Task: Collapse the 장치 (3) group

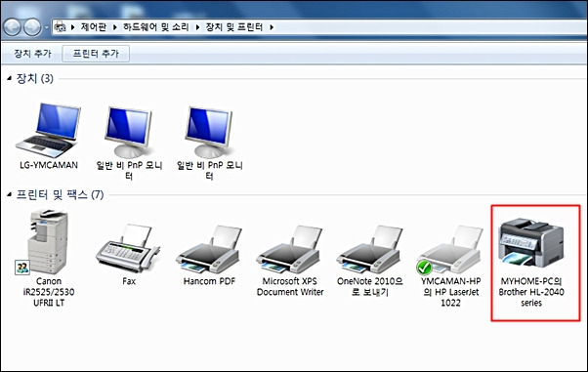Action: [10, 78]
